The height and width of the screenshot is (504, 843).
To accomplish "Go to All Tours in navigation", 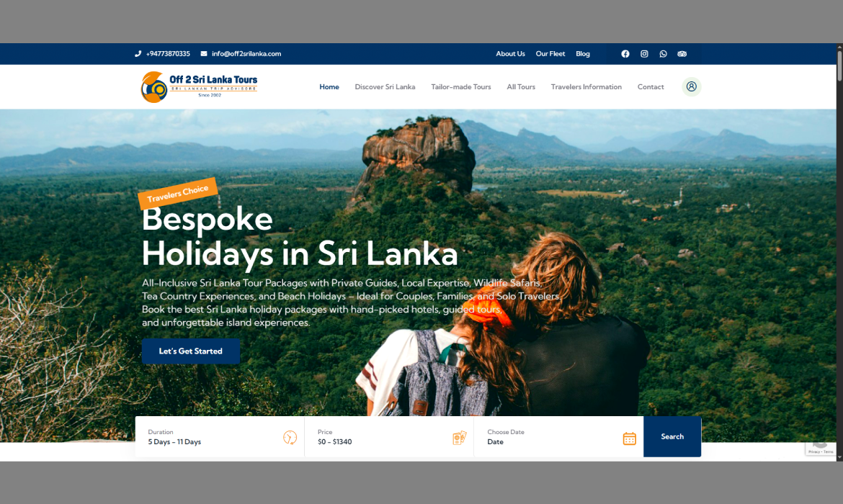I will click(x=521, y=86).
